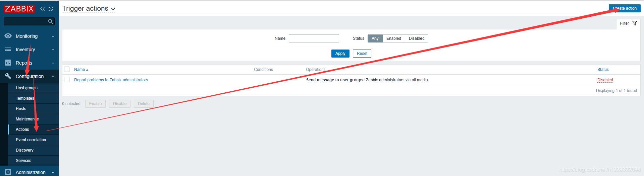The height and width of the screenshot is (176, 644).
Task: Click the search magnifier icon
Action: tap(51, 21)
